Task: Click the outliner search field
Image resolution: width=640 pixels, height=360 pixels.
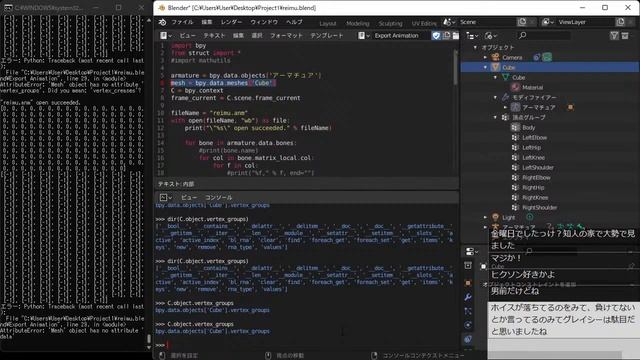Action: (544, 36)
